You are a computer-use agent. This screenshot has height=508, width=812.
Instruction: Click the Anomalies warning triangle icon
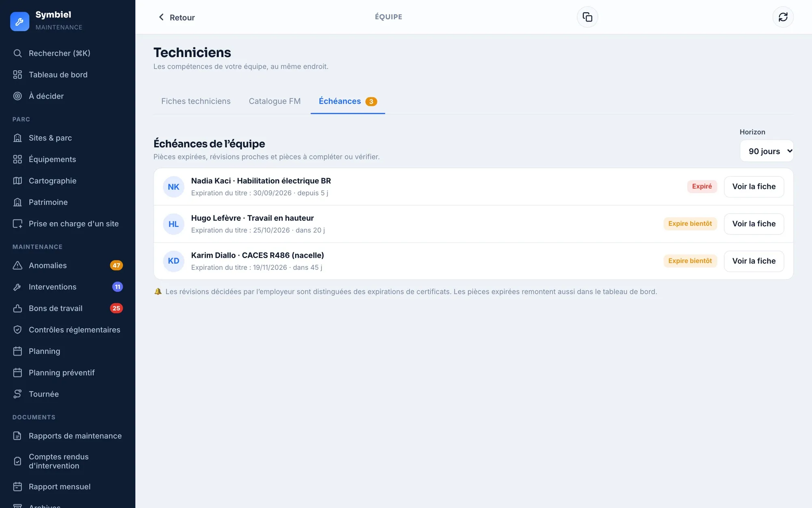17,265
